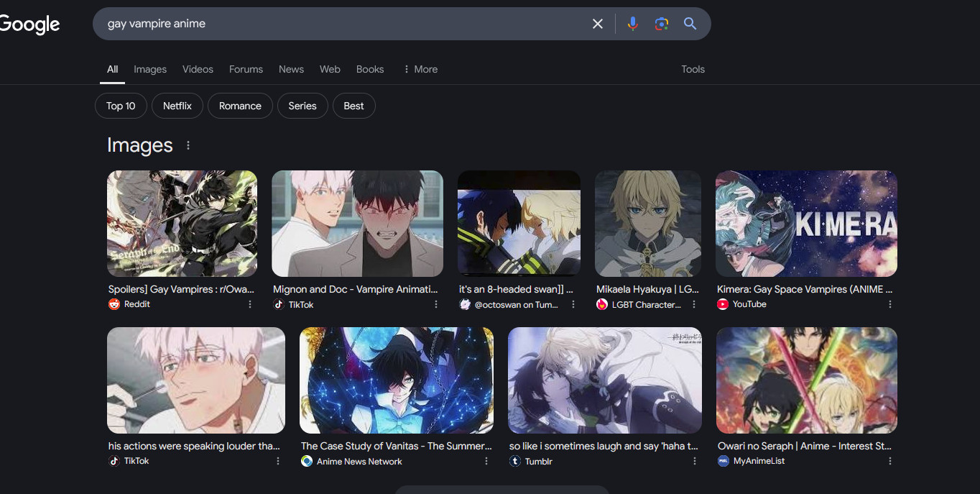Switch to the Web tab

pyautogui.click(x=330, y=69)
